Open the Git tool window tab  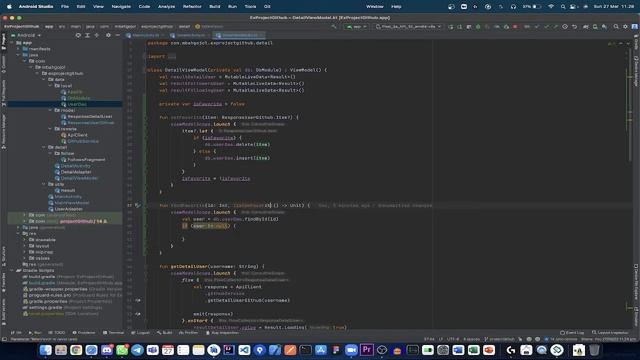pos(16,333)
